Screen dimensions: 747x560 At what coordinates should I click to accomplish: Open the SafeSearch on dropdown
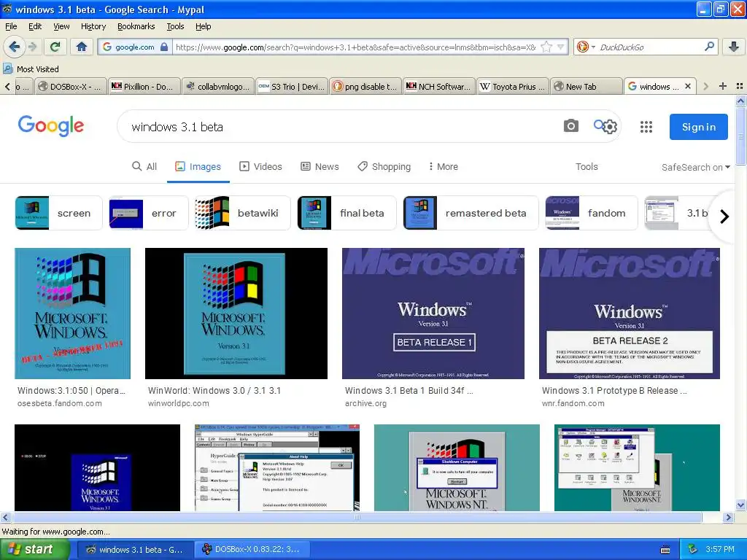[695, 167]
